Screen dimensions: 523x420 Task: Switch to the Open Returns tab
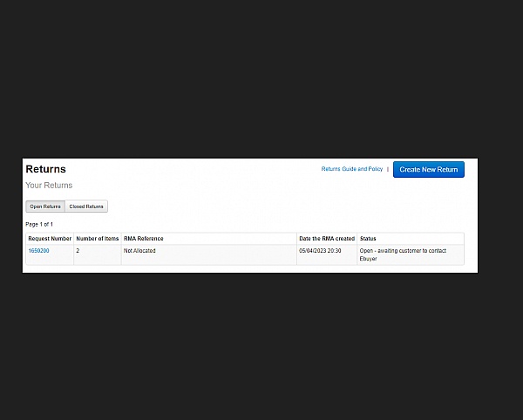click(45, 207)
